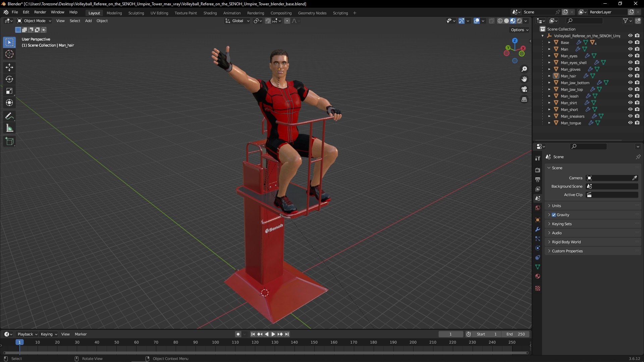Viewport: 644px width, 362px height.
Task: Switch to wireframe viewport shading
Action: point(500,21)
